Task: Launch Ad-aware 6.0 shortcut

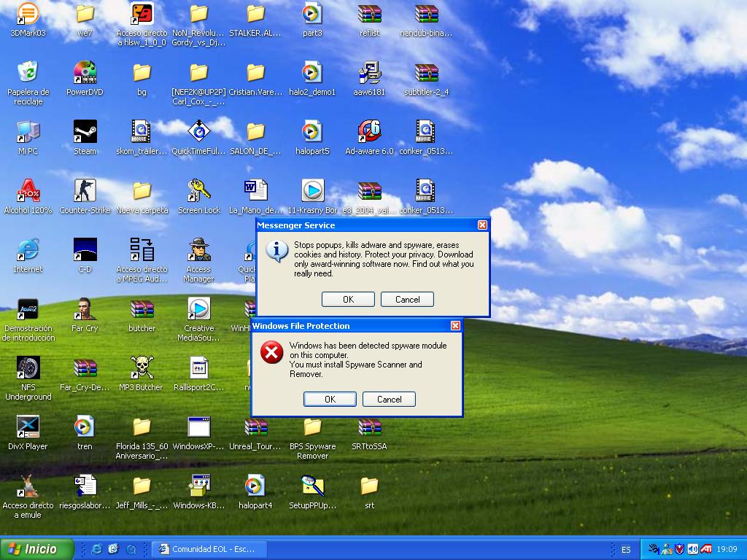Action: click(x=369, y=131)
